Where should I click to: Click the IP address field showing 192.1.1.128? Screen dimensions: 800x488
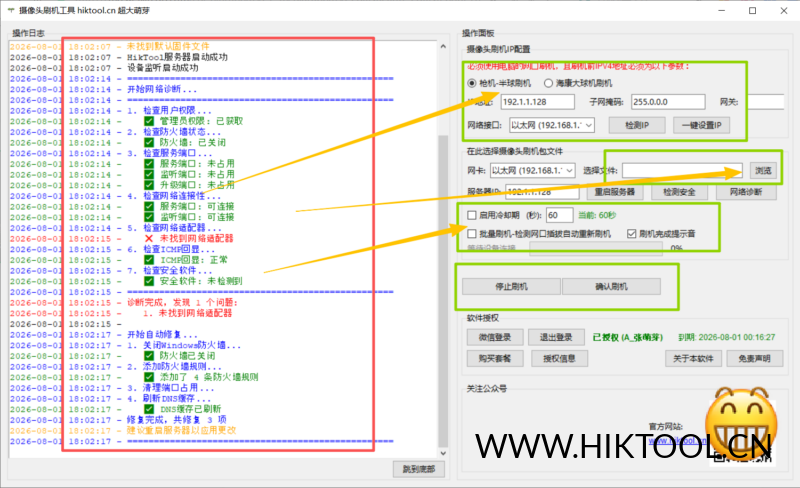coord(537,102)
